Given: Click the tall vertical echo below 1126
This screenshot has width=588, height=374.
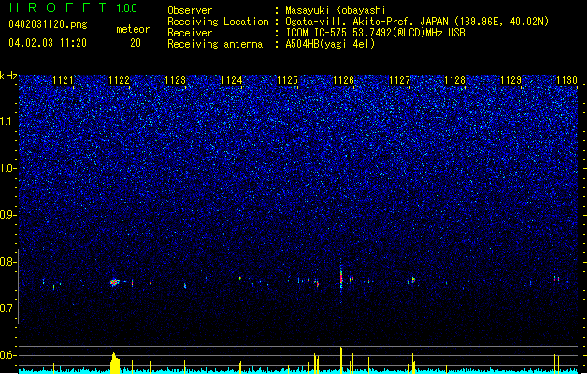Looking at the screenshot, I should [341, 277].
